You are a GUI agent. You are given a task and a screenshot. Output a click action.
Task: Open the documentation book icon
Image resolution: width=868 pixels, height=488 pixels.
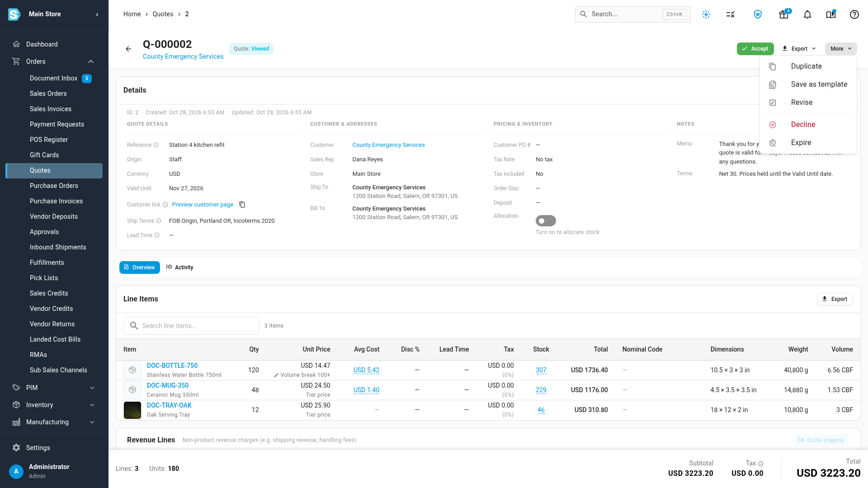coord(831,14)
